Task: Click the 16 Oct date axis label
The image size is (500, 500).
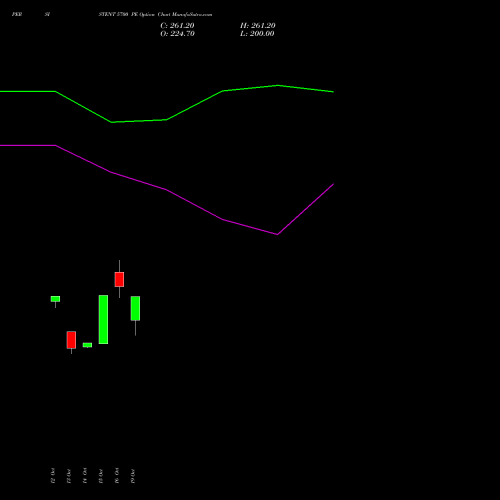Action: coord(117,476)
